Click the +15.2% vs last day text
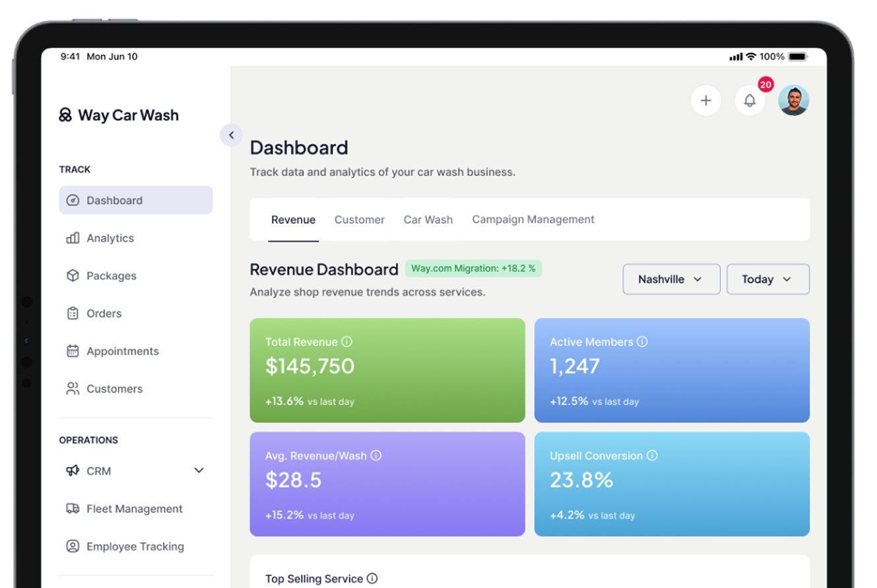Viewport: 877px width, 588px height. pyautogui.click(x=309, y=515)
